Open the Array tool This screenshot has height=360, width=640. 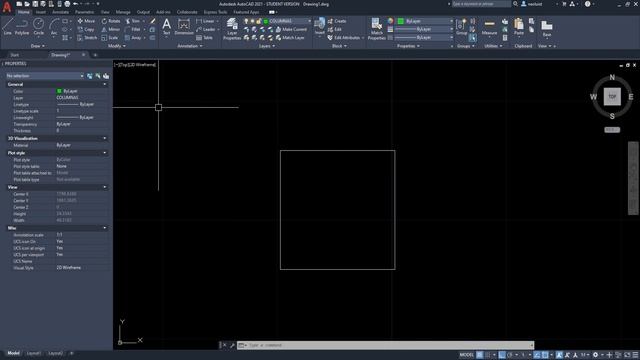pos(133,38)
